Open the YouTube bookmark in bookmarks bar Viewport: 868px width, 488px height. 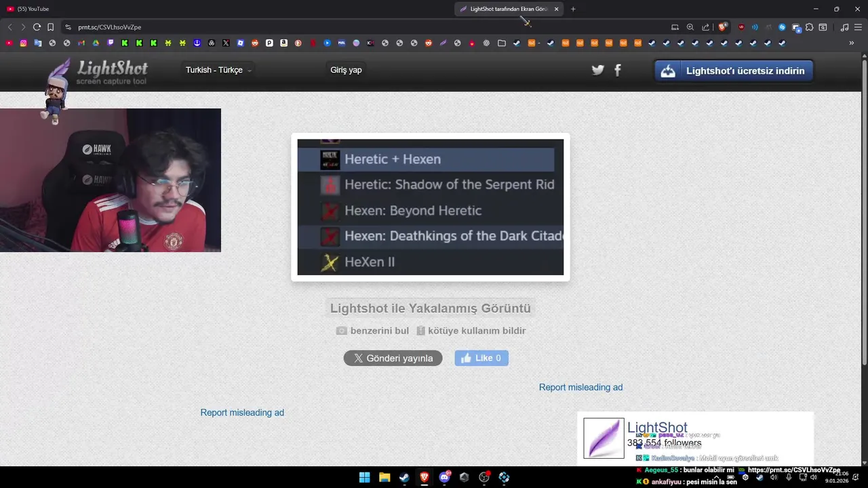[9, 43]
